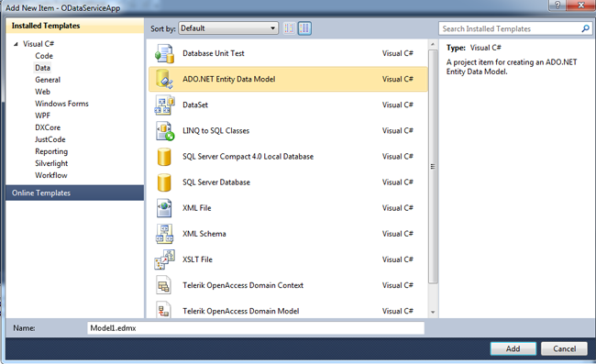The width and height of the screenshot is (596, 364).
Task: Select the XSLT File template name
Action: (x=197, y=259)
